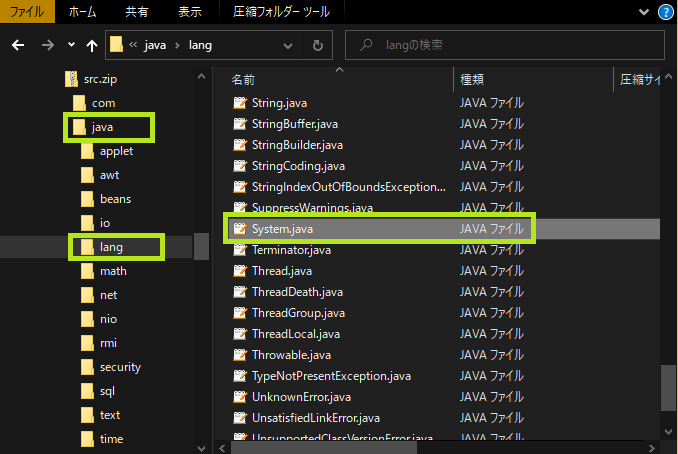The image size is (678, 454).
Task: Click the ThreadDeath.java file icon
Action: pyautogui.click(x=240, y=292)
